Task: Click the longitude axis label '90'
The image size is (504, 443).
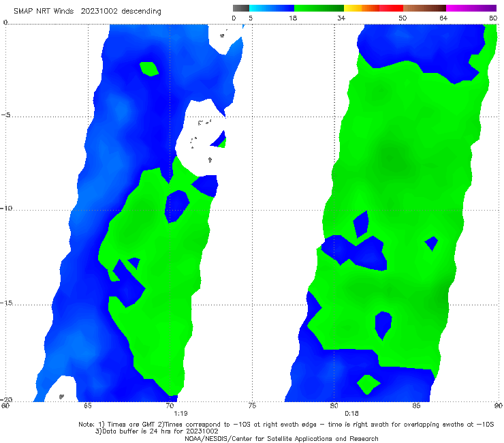Action: tap(499, 406)
